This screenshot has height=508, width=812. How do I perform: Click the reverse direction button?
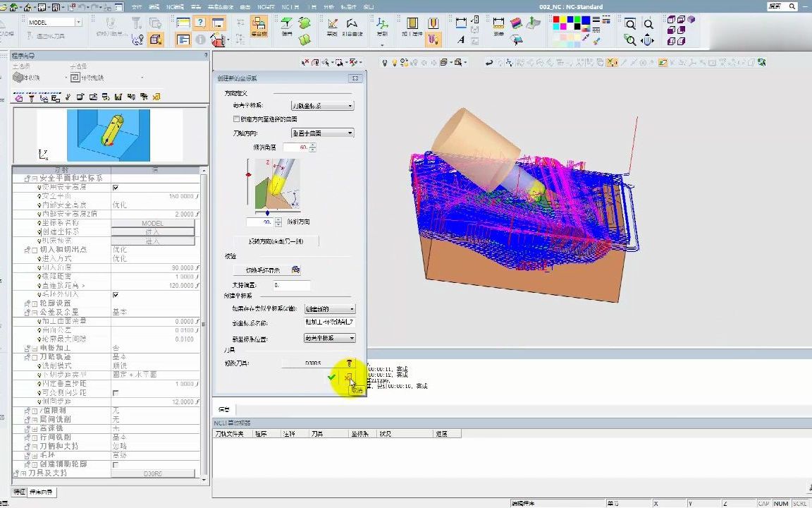coord(276,241)
